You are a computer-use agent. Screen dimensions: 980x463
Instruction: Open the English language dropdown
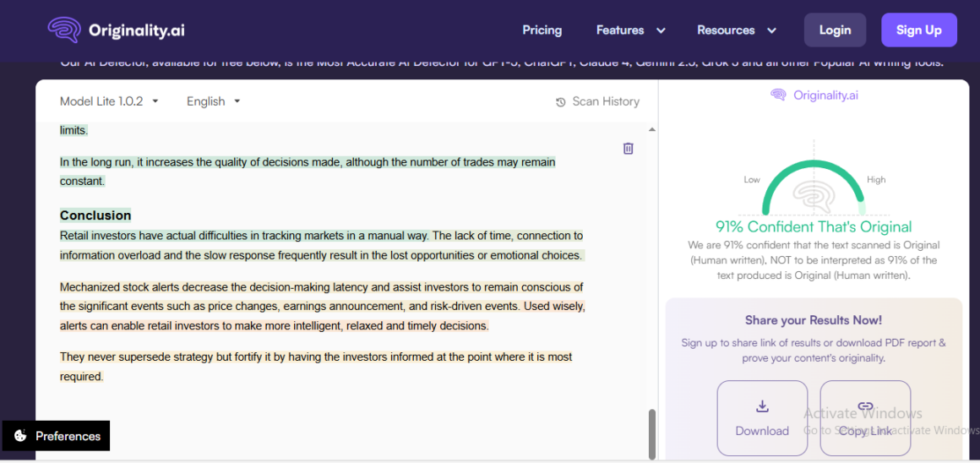[213, 101]
